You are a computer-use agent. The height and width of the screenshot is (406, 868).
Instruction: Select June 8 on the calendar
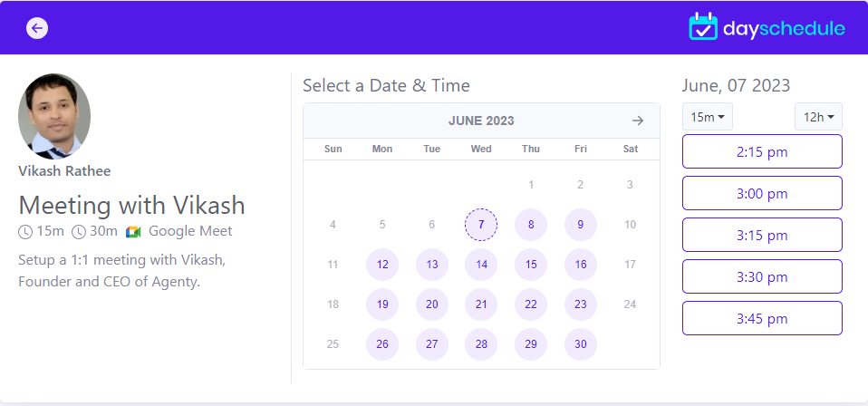(x=531, y=225)
